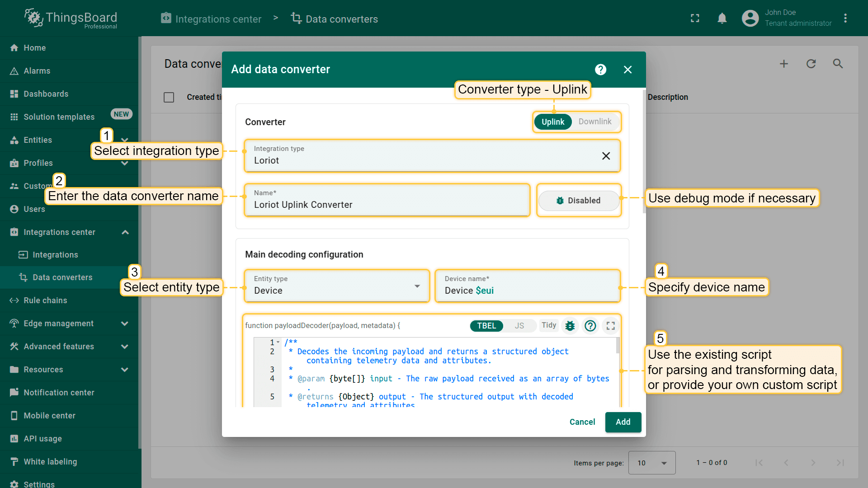Open Integrations submenu item
This screenshot has height=488, width=868.
point(55,255)
